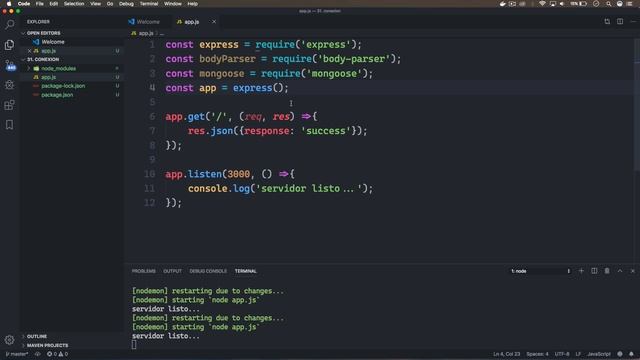This screenshot has height=360, width=640.
Task: Open the Extensions view icon
Action: click(9, 105)
